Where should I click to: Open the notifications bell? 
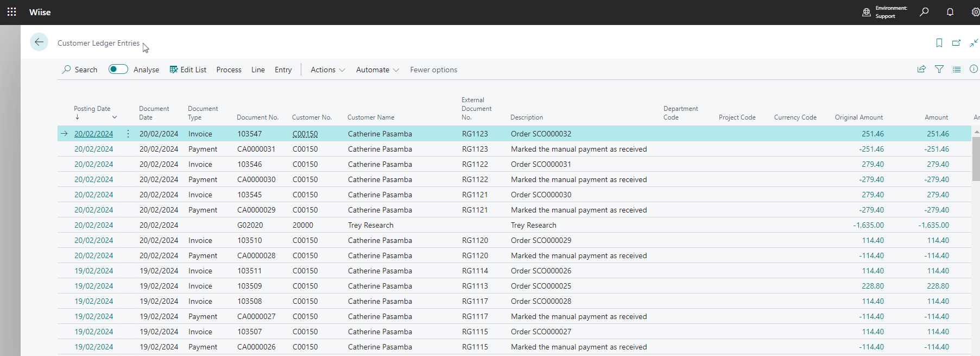pyautogui.click(x=950, y=12)
